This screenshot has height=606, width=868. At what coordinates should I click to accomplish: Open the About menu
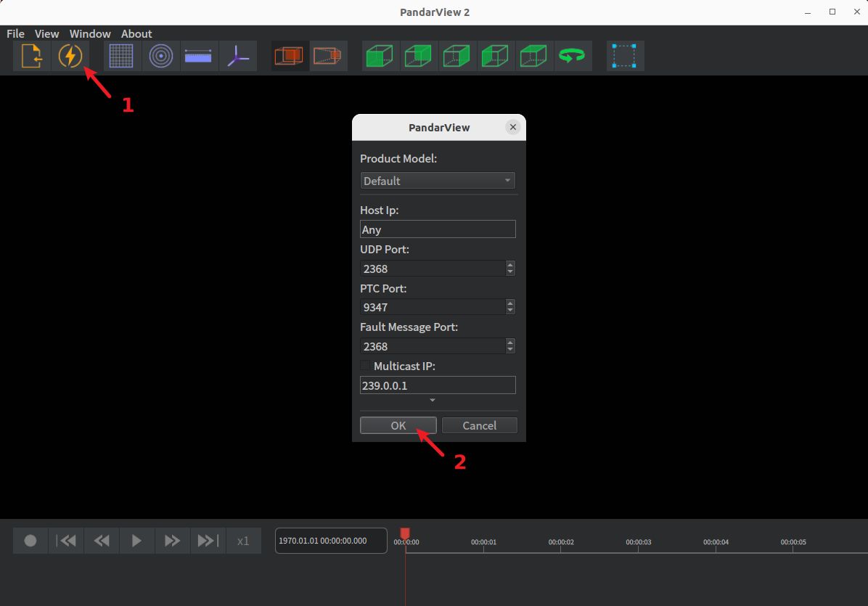click(x=136, y=34)
